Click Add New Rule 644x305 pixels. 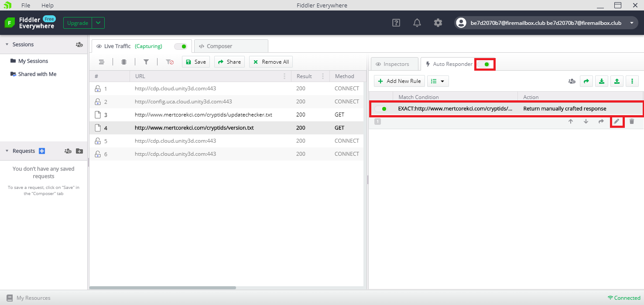point(399,81)
